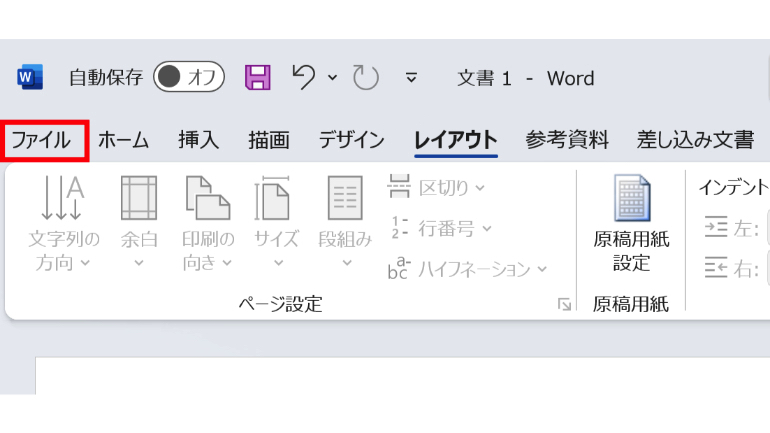Switch to the ホーム tab
Screen dimensions: 770x433
click(x=123, y=140)
